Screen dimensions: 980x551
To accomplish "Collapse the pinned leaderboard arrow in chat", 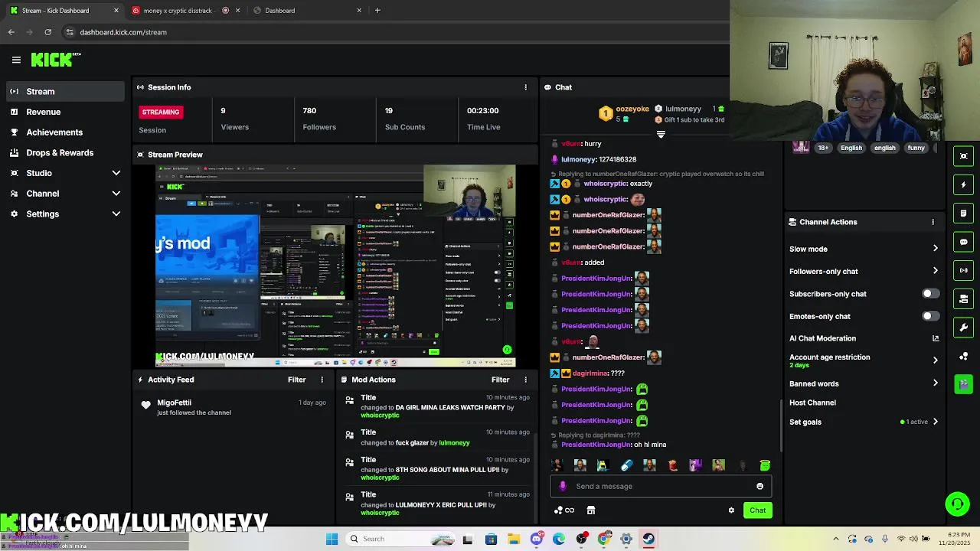I will click(661, 135).
